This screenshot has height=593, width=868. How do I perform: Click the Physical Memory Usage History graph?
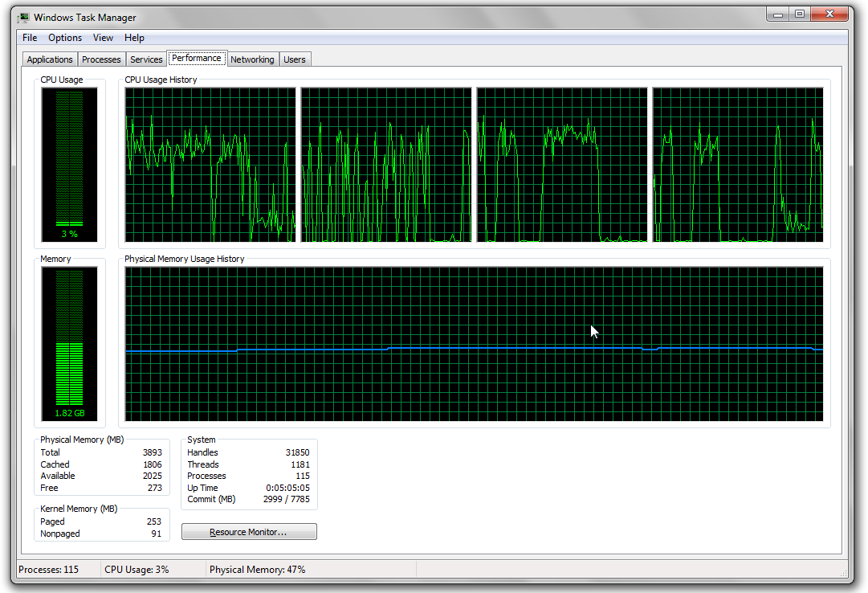point(474,344)
